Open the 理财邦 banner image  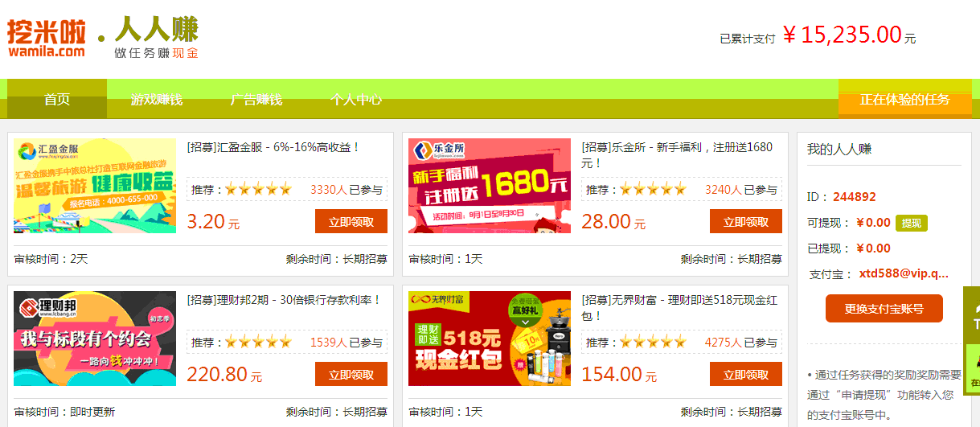tap(95, 339)
